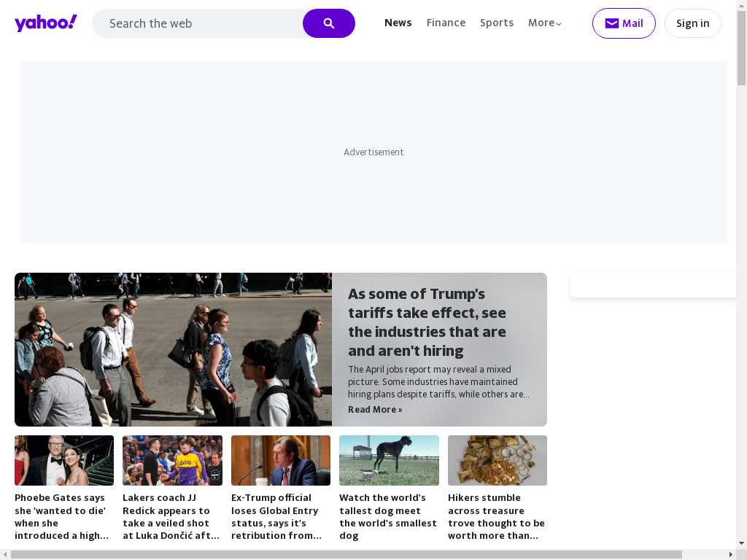
Task: Focus the Search the web field
Action: pyautogui.click(x=198, y=23)
